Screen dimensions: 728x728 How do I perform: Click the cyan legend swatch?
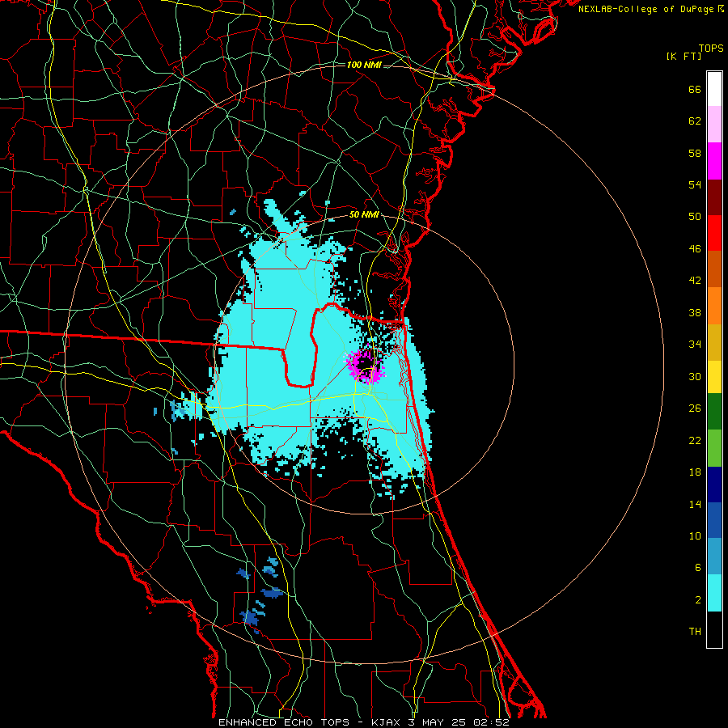tap(714, 593)
